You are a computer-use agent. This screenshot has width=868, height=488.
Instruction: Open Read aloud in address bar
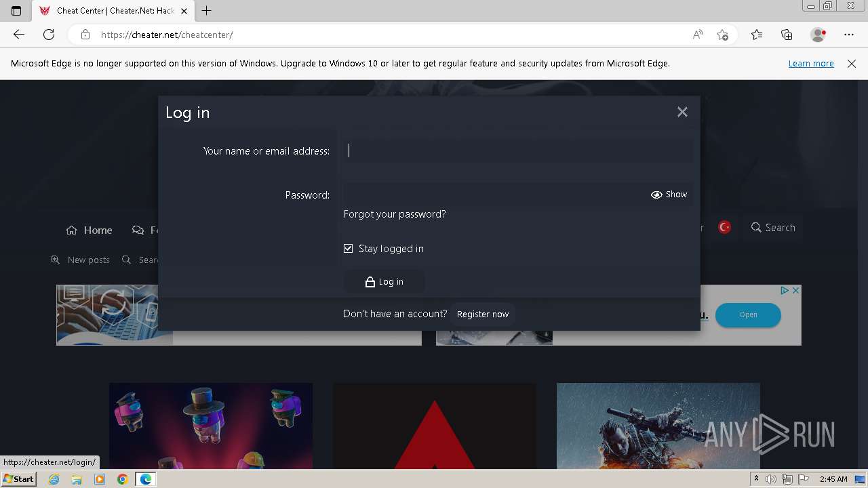698,35
